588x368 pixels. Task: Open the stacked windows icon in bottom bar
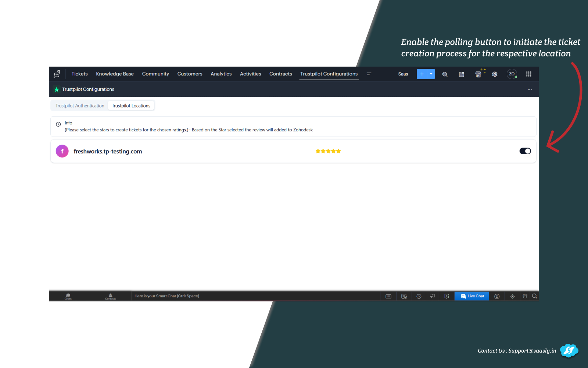tap(525, 296)
